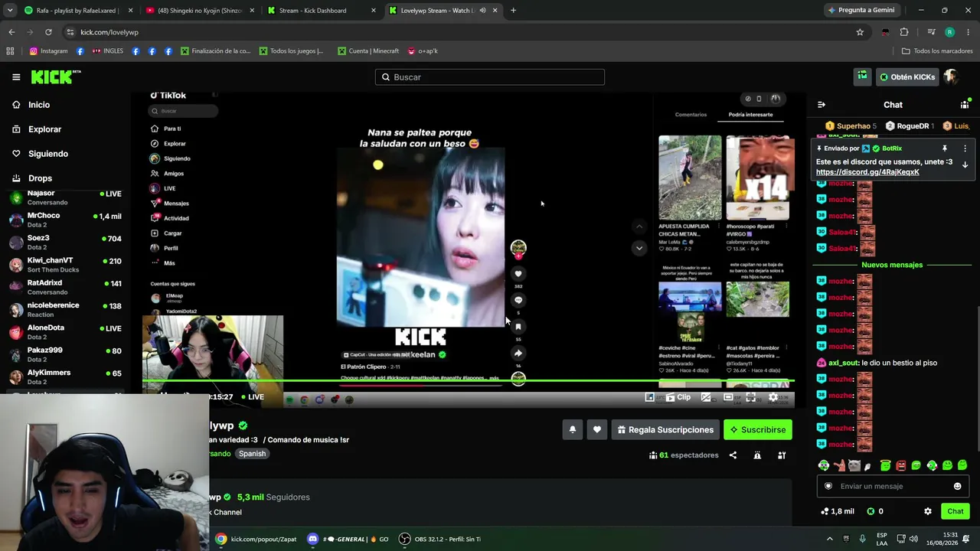Open the tab search dropdown arrow

click(9, 11)
